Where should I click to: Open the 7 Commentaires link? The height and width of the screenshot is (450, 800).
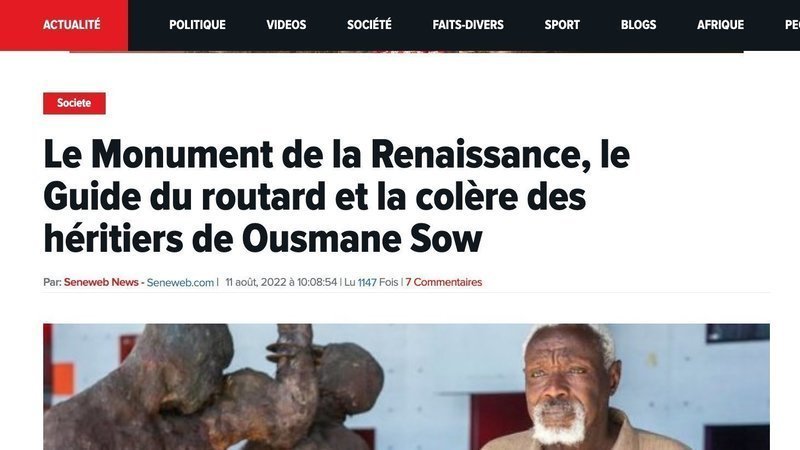[444, 282]
